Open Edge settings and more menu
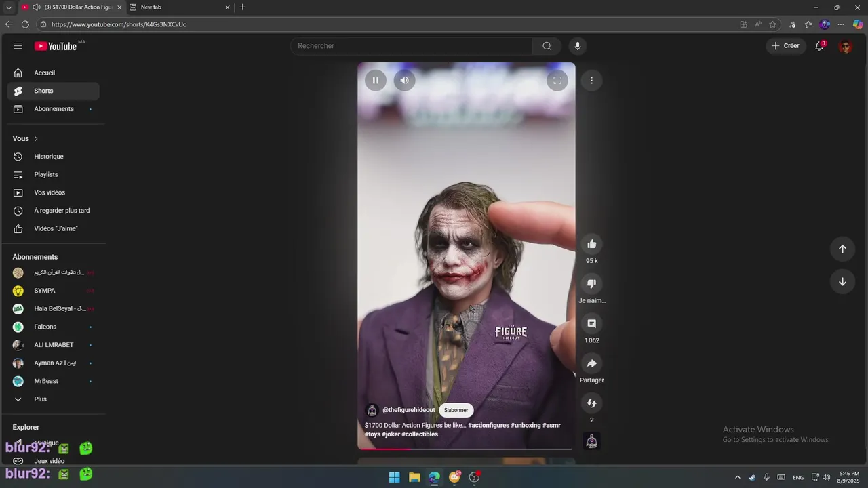Screen dimensions: 868x488 (x=841, y=24)
